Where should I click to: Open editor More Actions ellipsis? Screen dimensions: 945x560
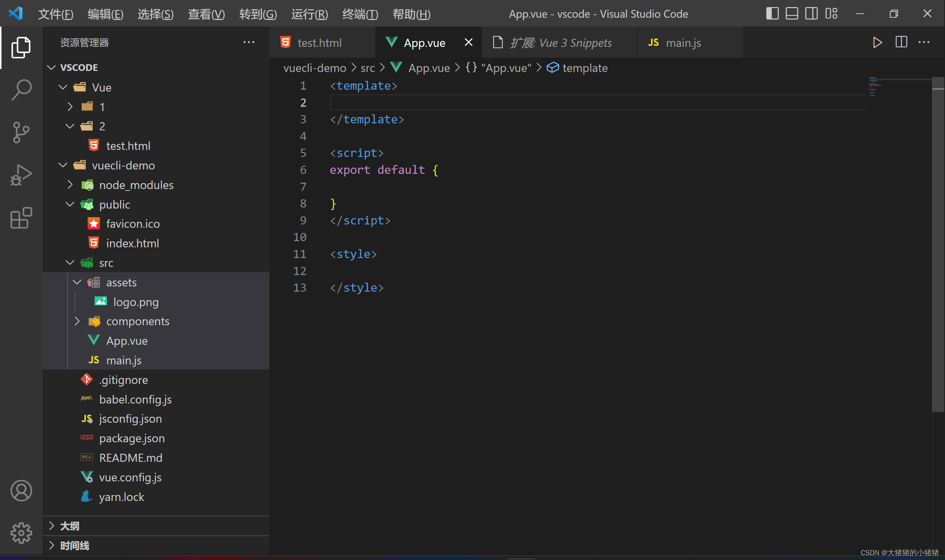point(924,42)
